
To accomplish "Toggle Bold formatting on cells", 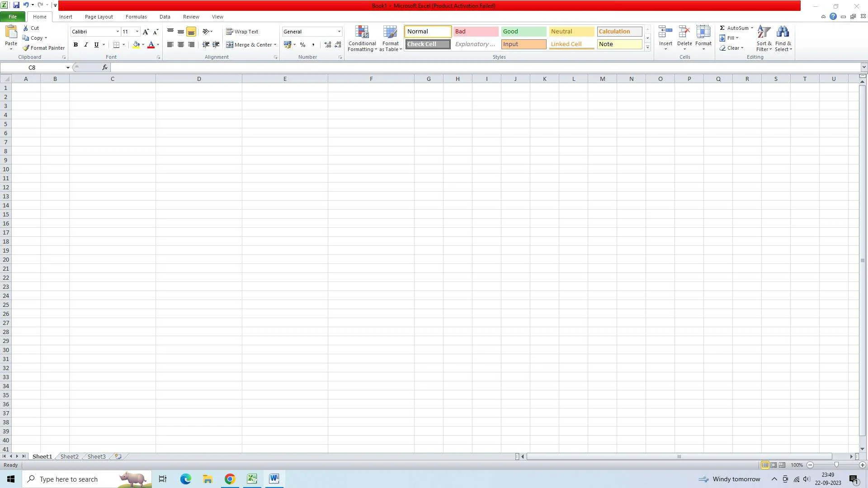I will [75, 45].
